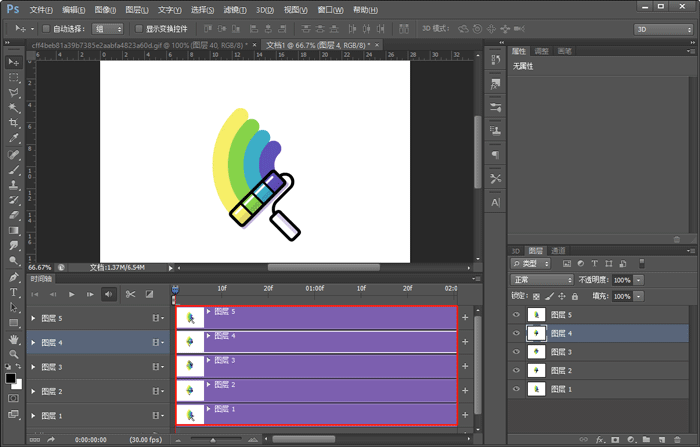Select the Horizontal Type tool

pos(13,292)
